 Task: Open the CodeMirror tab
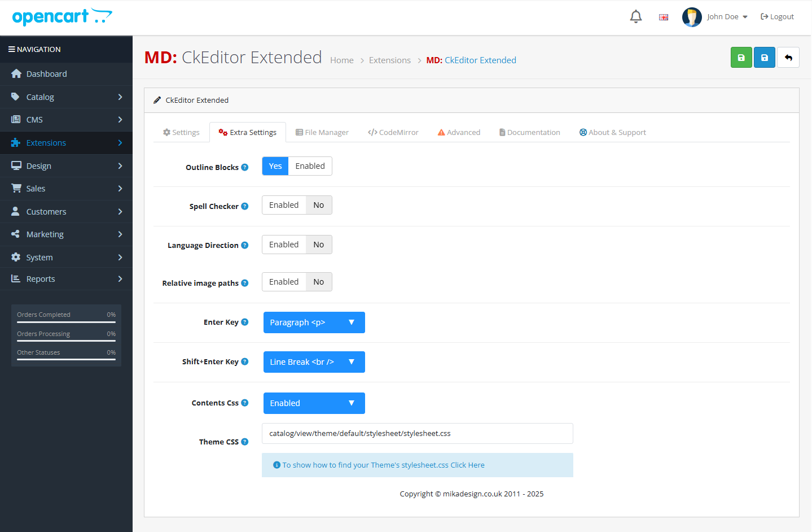pyautogui.click(x=393, y=132)
